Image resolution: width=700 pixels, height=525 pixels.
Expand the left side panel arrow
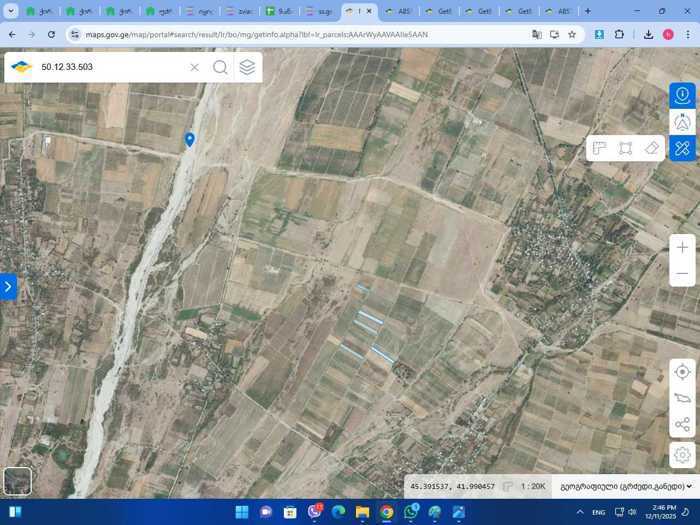tap(8, 287)
